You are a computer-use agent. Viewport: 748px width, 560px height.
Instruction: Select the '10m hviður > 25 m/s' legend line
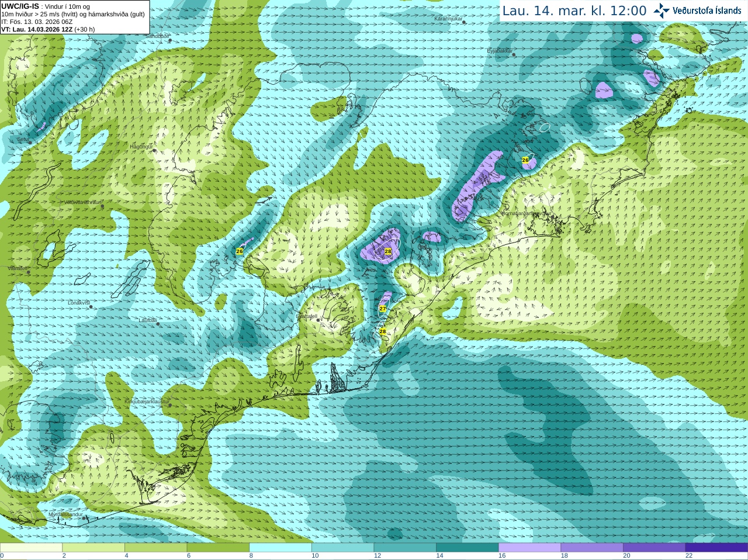pyautogui.click(x=73, y=13)
